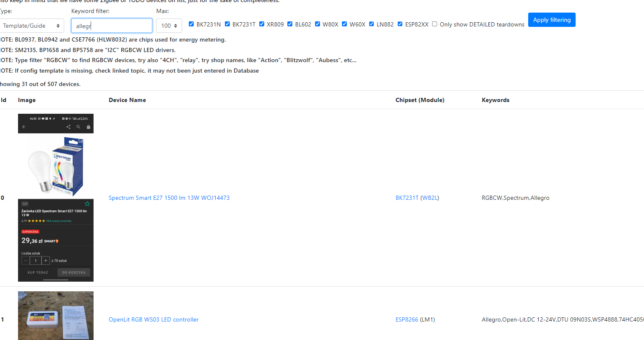
Task: Toggle the XR809 checkbox
Action: click(262, 24)
